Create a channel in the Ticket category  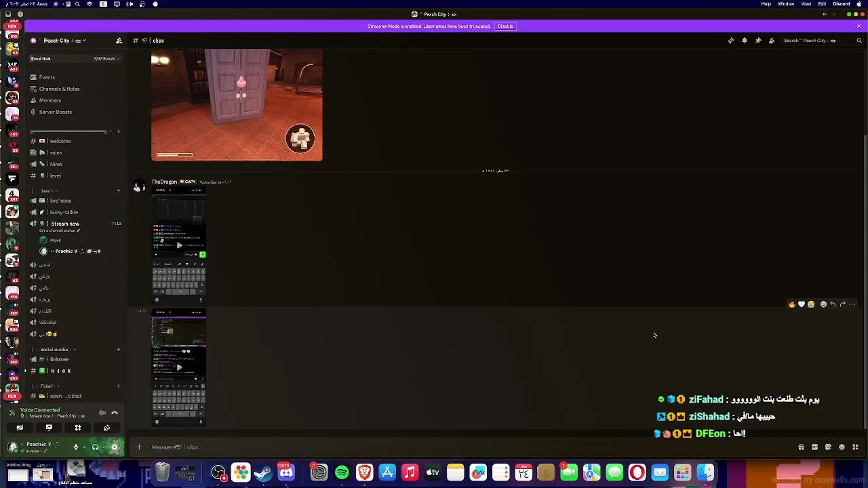coord(119,386)
